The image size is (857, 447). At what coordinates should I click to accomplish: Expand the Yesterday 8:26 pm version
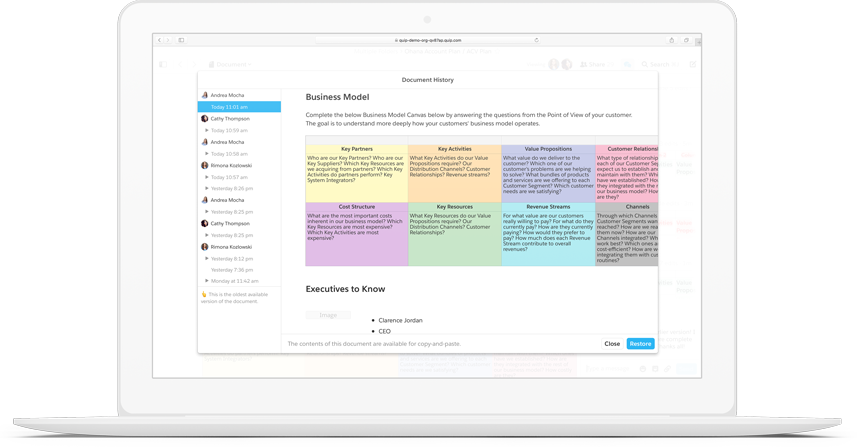tap(207, 188)
